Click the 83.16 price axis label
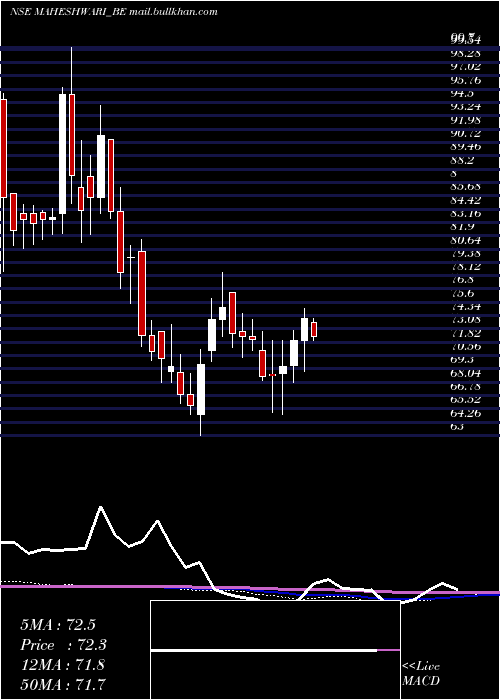The width and height of the screenshot is (500, 700). tap(465, 213)
